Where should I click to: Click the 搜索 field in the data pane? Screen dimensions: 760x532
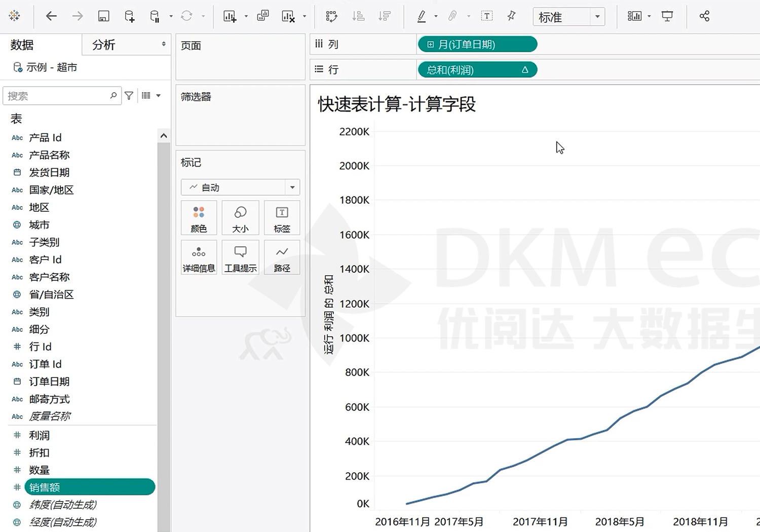(57, 96)
